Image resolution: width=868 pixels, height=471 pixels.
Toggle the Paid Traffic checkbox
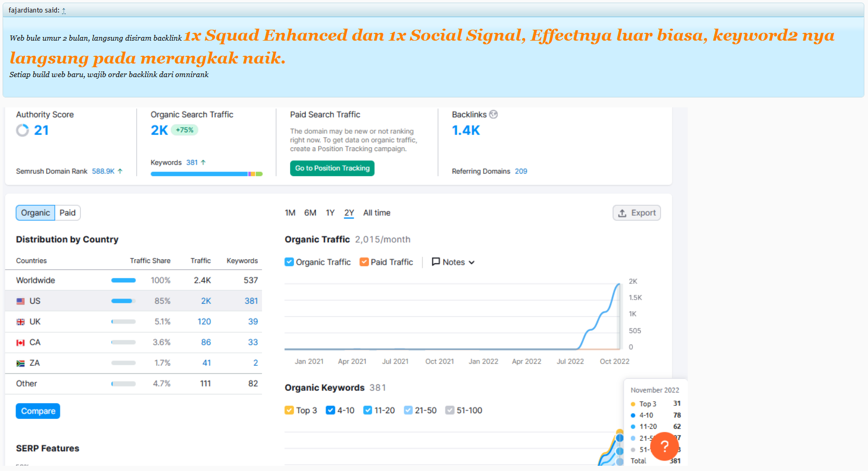pos(364,262)
